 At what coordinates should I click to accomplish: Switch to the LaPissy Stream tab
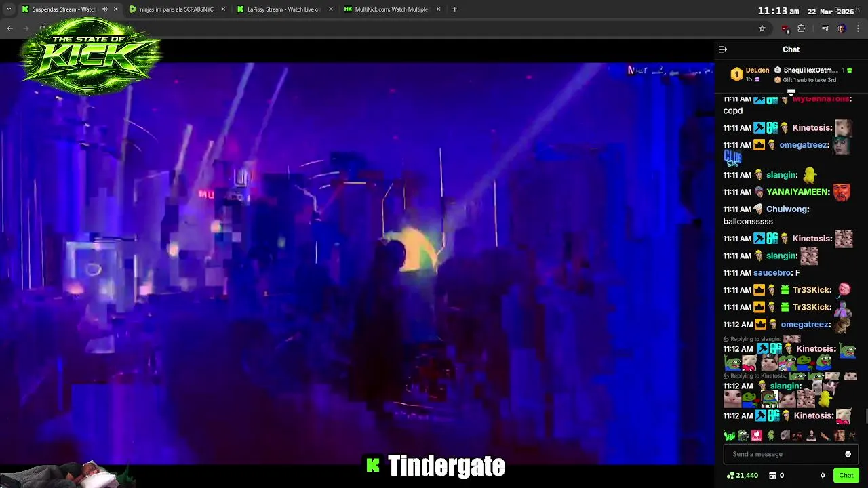click(x=283, y=9)
